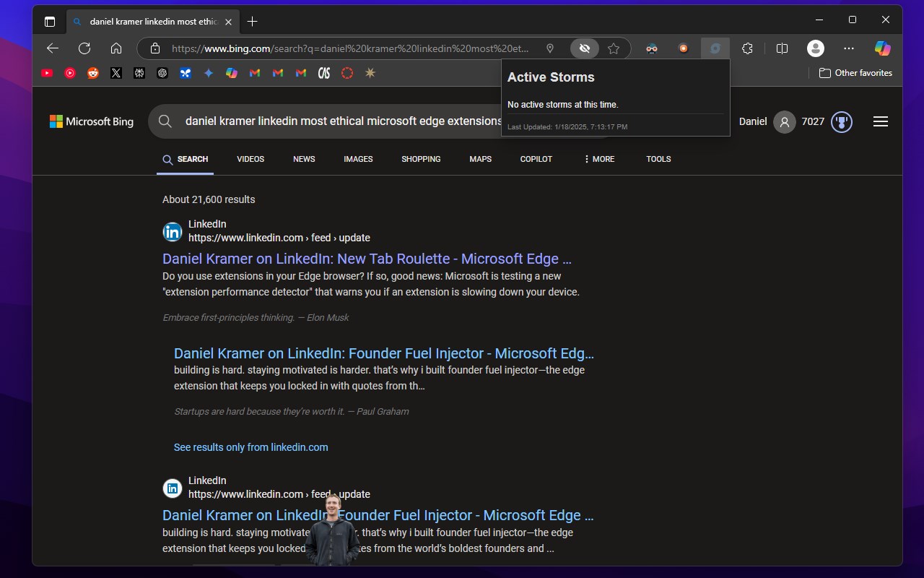Switch to the Bing Copilot tab

[536, 159]
